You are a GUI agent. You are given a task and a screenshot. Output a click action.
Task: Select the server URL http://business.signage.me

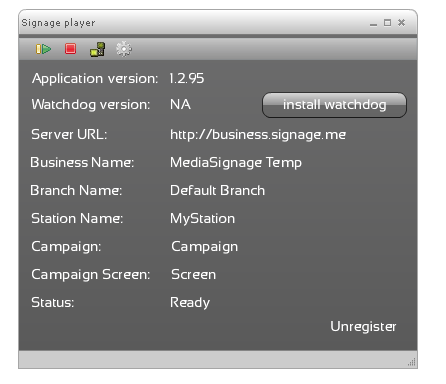point(258,135)
